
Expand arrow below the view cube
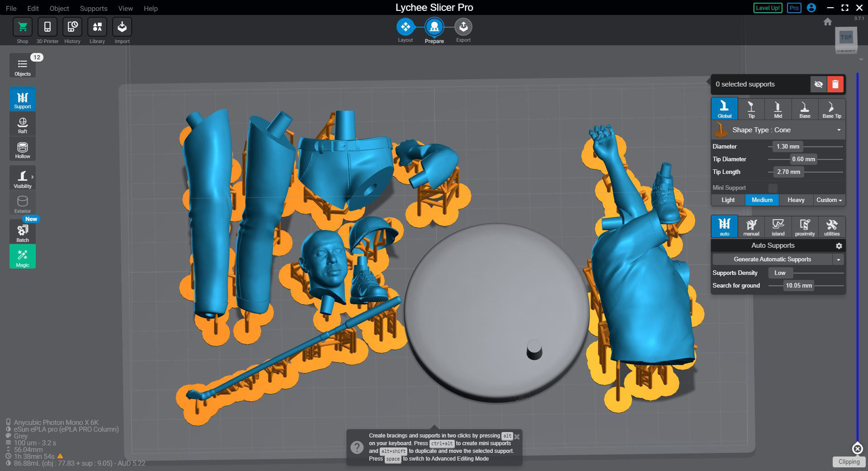click(861, 59)
